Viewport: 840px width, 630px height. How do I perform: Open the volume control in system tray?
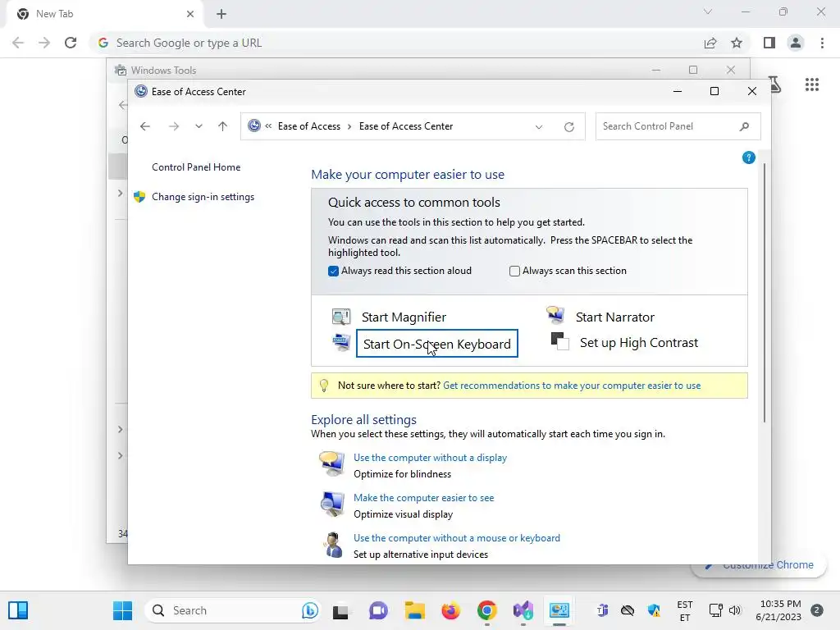pos(735,610)
